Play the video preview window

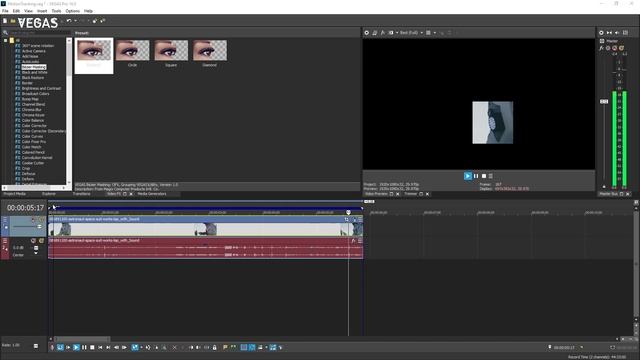tap(468, 176)
